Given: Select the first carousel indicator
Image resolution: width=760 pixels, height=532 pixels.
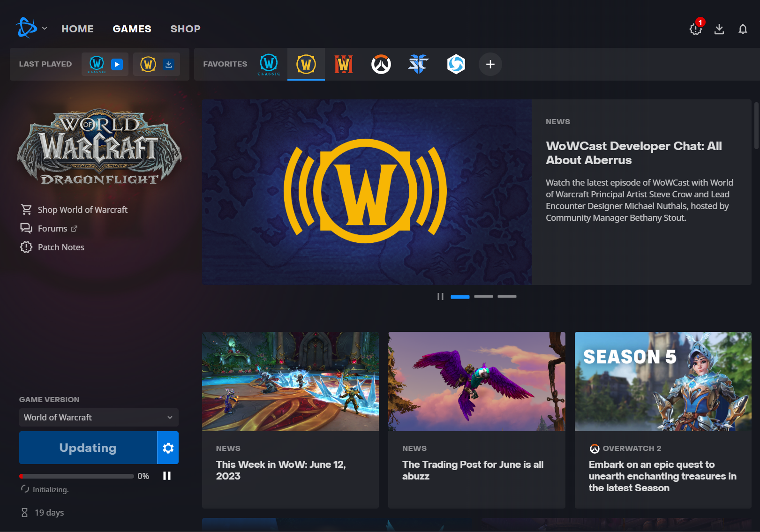Looking at the screenshot, I should pyautogui.click(x=460, y=297).
